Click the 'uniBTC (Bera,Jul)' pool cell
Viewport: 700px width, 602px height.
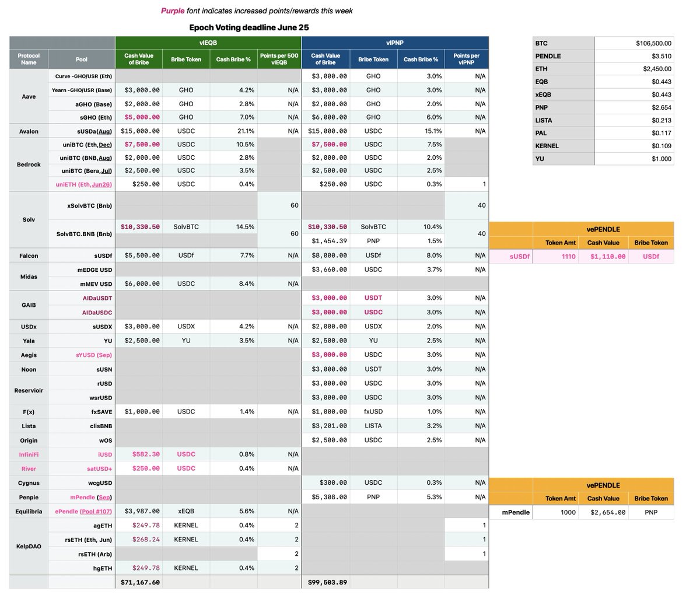click(x=82, y=171)
